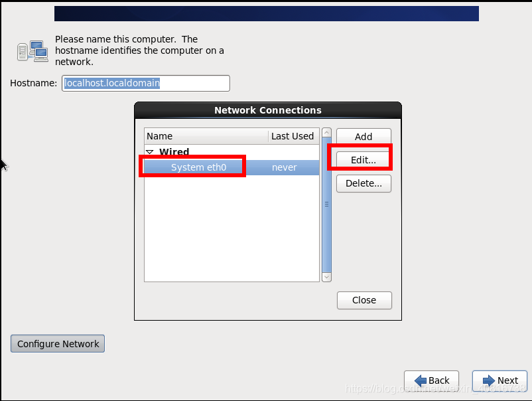Viewport: 532px width, 401px height.
Task: Close the Network Connections dialog
Action: click(364, 300)
